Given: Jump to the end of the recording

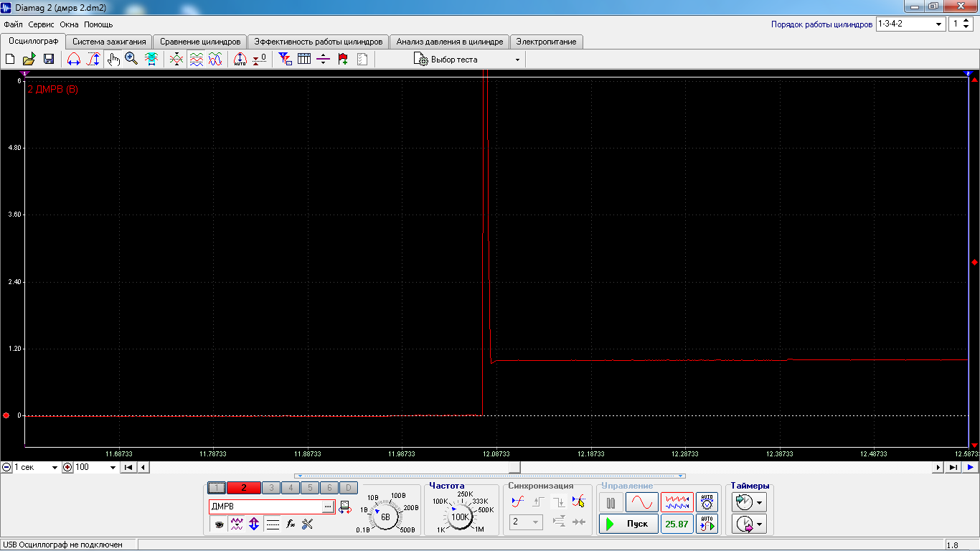Looking at the screenshot, I should pos(953,467).
